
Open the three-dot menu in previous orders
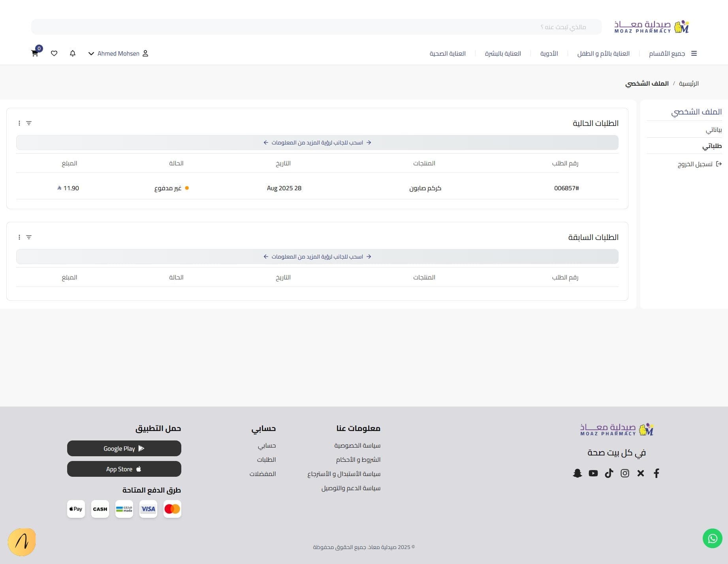tap(19, 237)
